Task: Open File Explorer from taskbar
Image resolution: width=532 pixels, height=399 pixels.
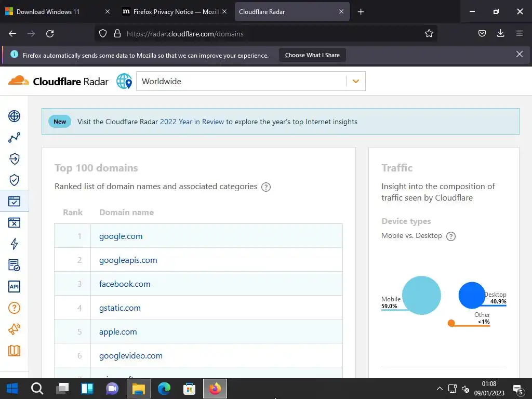Action: 138,389
